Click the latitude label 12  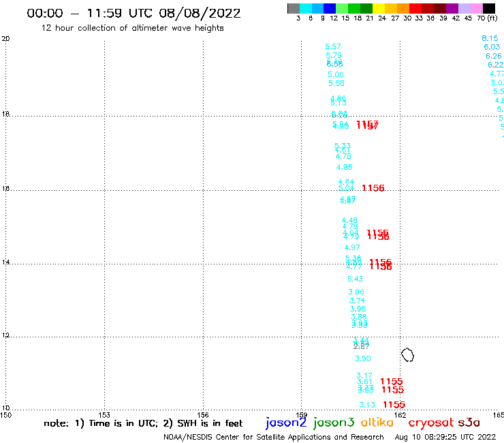click(x=5, y=335)
